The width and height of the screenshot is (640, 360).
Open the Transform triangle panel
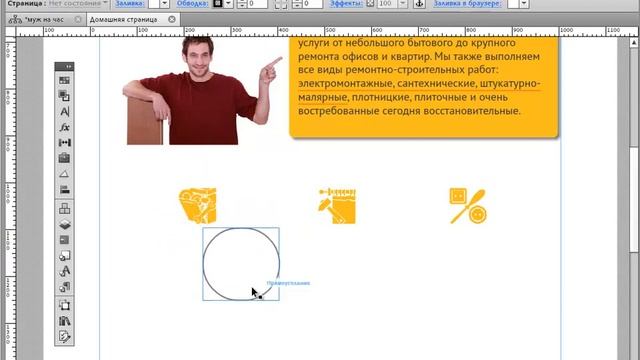(64, 174)
